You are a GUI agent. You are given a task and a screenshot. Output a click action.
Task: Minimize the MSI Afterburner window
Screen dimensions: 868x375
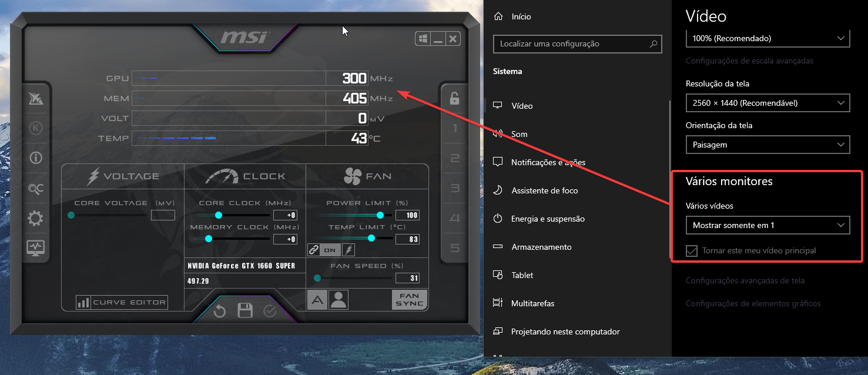coord(437,39)
